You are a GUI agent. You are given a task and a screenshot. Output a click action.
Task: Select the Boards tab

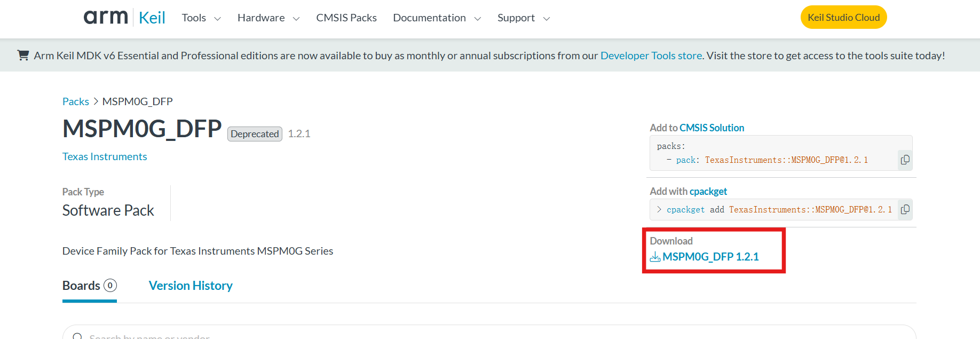90,286
